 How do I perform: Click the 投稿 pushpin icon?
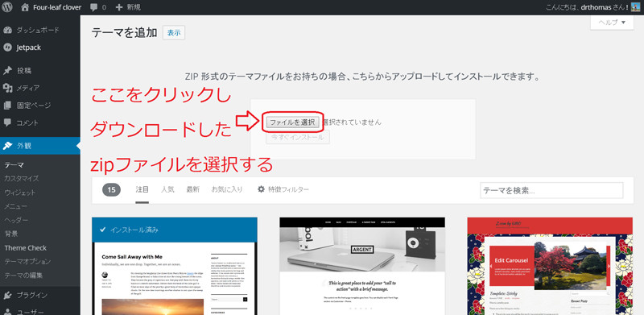click(x=7, y=70)
